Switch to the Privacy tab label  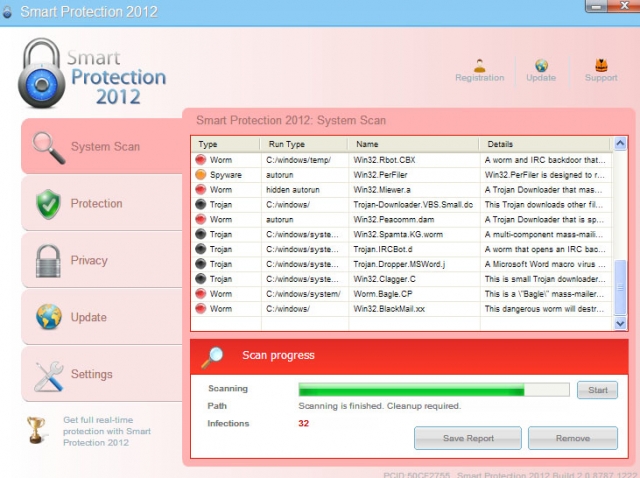(x=89, y=260)
